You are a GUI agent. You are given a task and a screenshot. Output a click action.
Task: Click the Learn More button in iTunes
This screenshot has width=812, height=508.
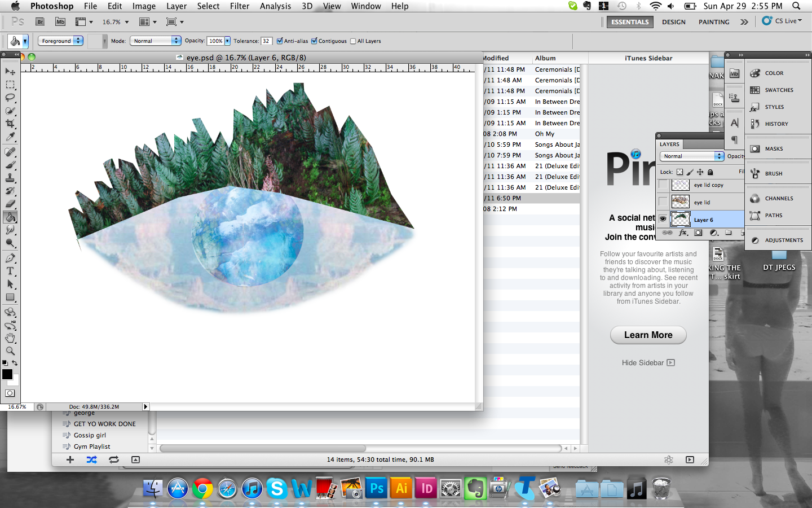[x=648, y=335]
